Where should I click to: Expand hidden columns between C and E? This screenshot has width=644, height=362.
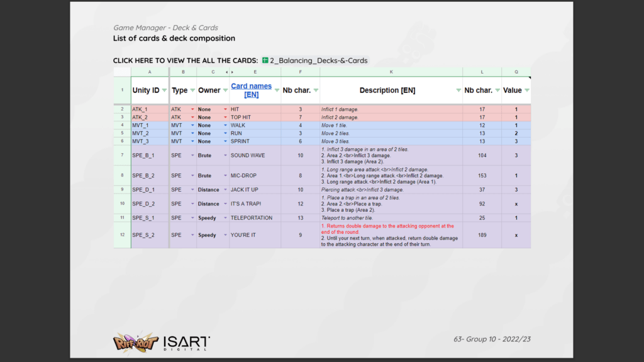point(226,72)
